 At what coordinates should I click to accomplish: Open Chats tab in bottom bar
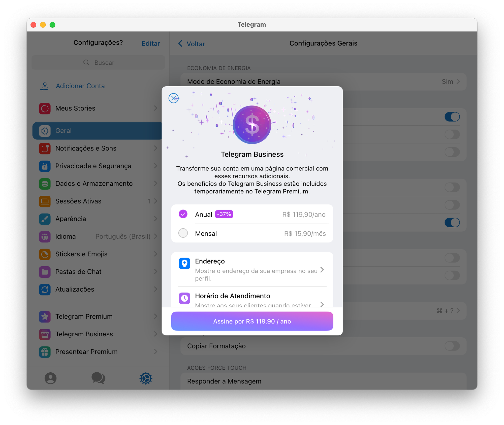coord(98,378)
